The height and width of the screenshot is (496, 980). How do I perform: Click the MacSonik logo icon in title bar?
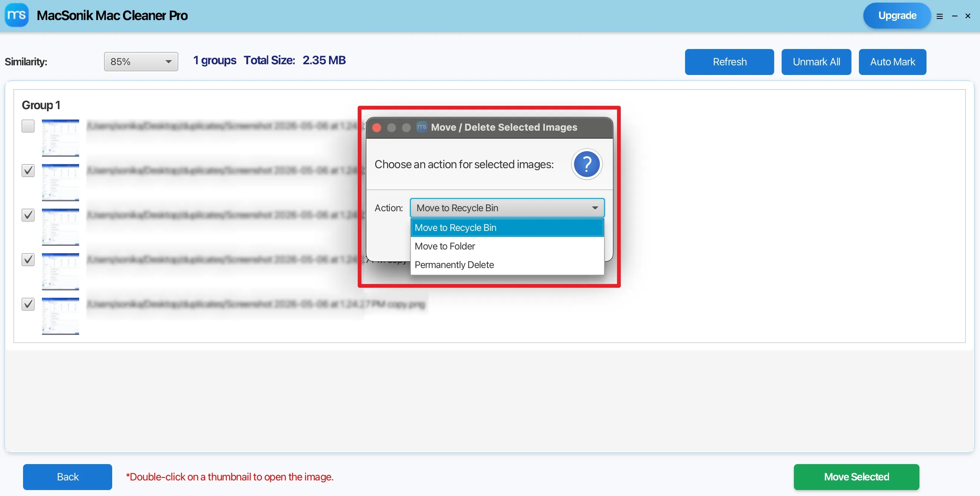16,15
